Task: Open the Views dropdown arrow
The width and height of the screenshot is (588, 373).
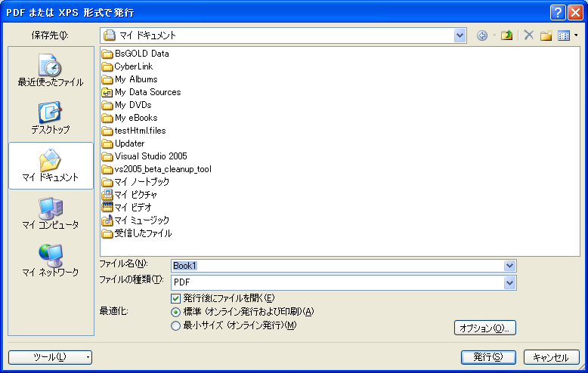Action: (x=576, y=35)
